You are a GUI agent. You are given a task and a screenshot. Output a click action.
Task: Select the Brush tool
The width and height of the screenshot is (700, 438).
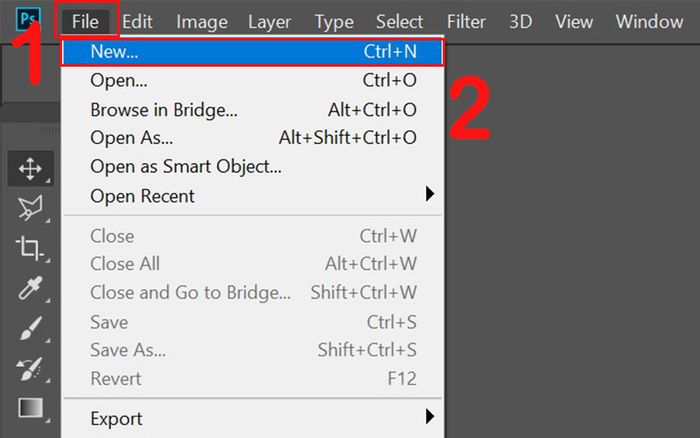[30, 328]
